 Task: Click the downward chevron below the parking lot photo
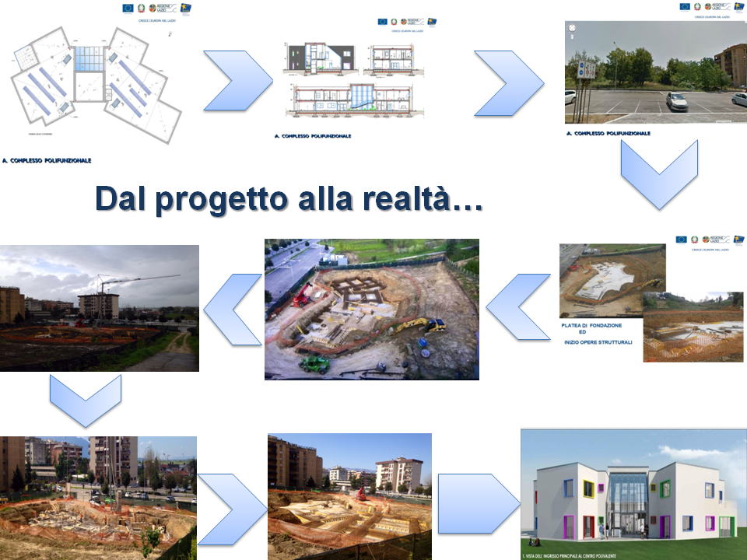(659, 174)
